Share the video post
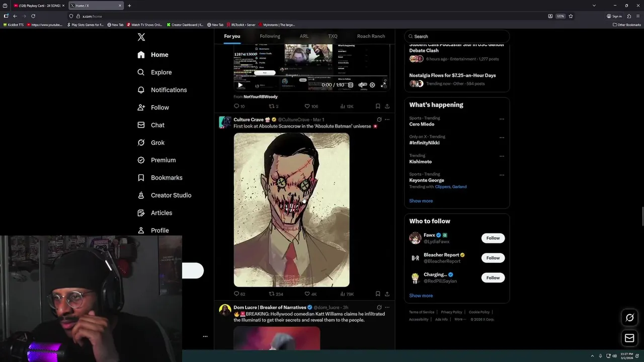Screen dimensions: 644x362 (387, 107)
